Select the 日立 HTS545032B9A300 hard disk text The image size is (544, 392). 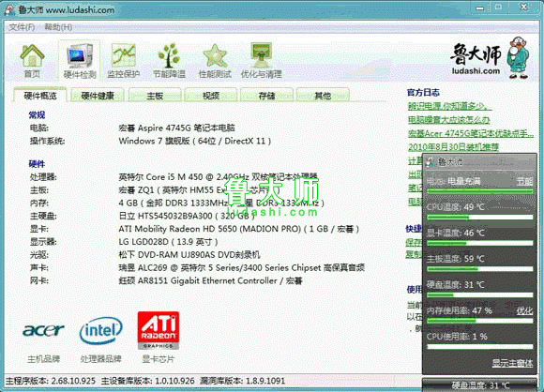coord(187,216)
